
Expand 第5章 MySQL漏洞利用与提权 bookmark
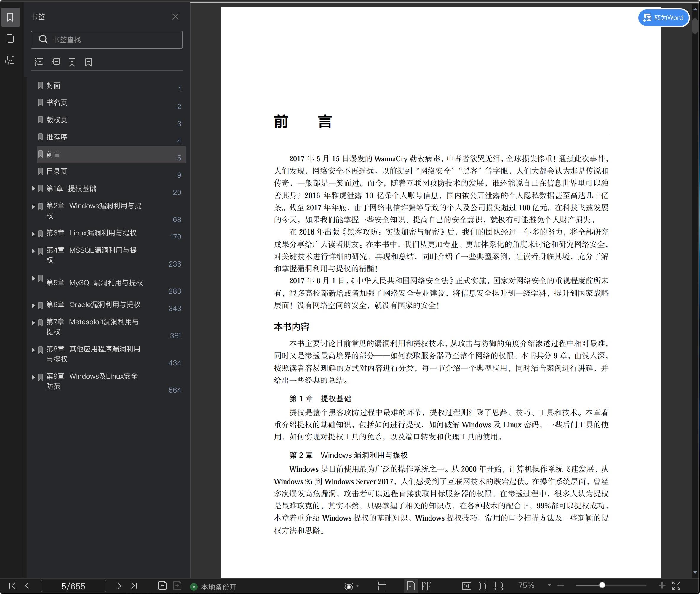33,278
